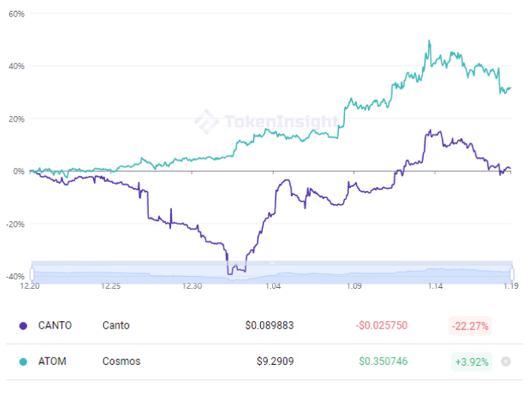Click the 1.09 date label
The width and height of the screenshot is (532, 394).
click(354, 286)
